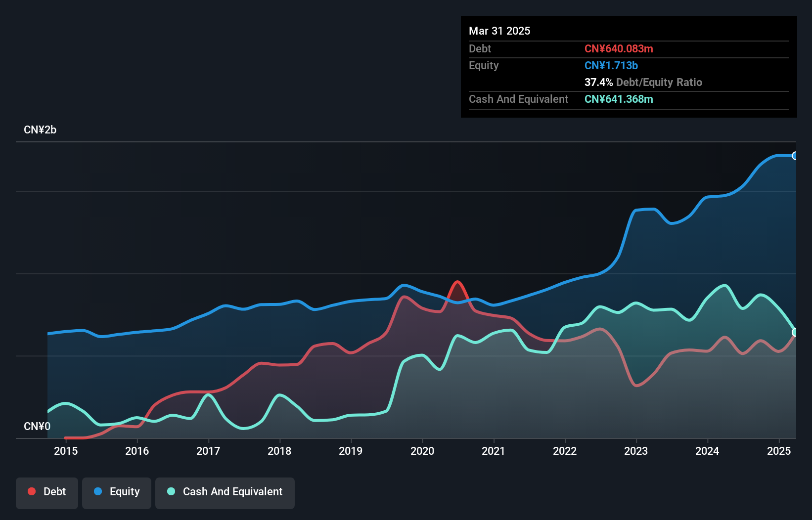Click the blue Equity legend dot

[98, 491]
